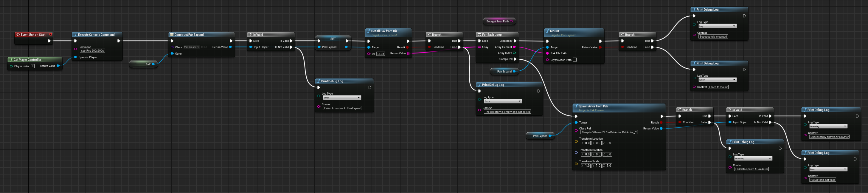Select the Execute Console Command node title
868x193 pixels.
96,34
